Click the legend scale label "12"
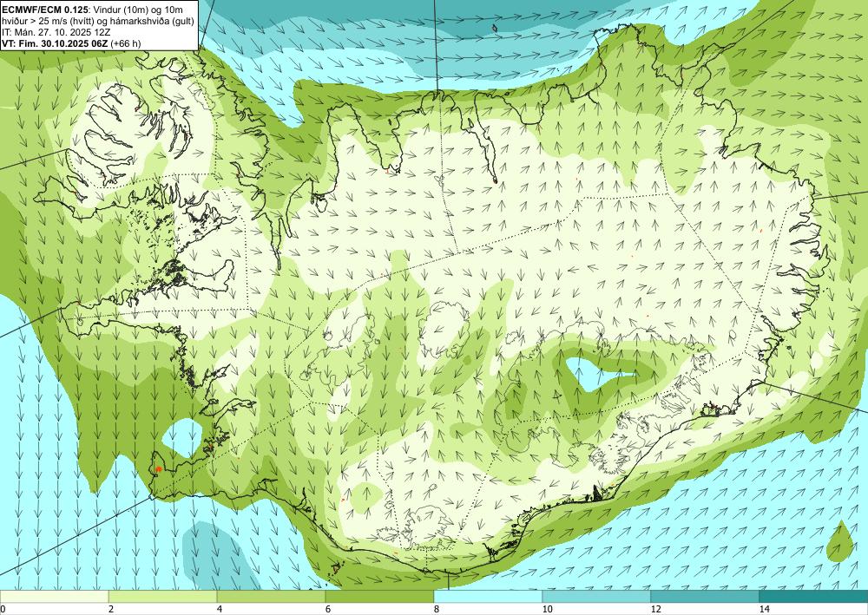868x615 pixels. pyautogui.click(x=655, y=610)
